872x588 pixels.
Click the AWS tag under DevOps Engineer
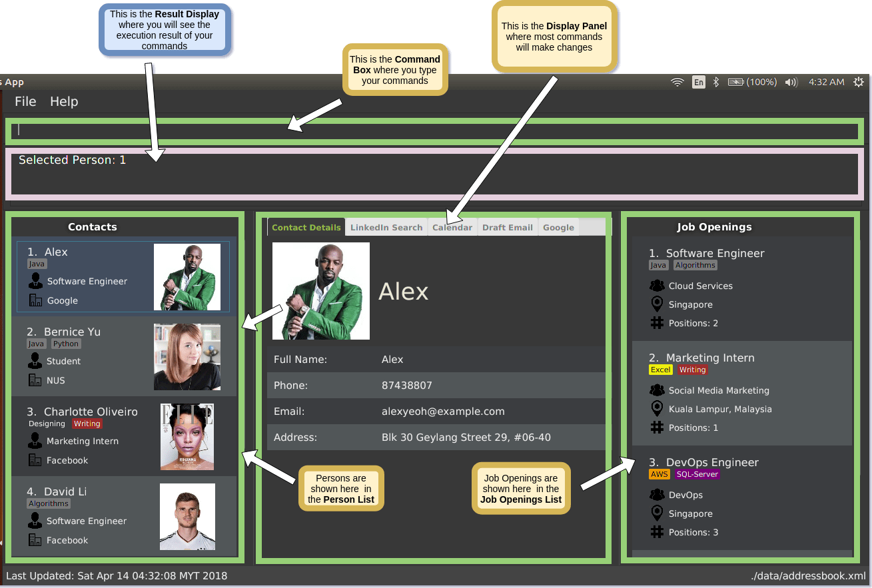[x=659, y=474]
